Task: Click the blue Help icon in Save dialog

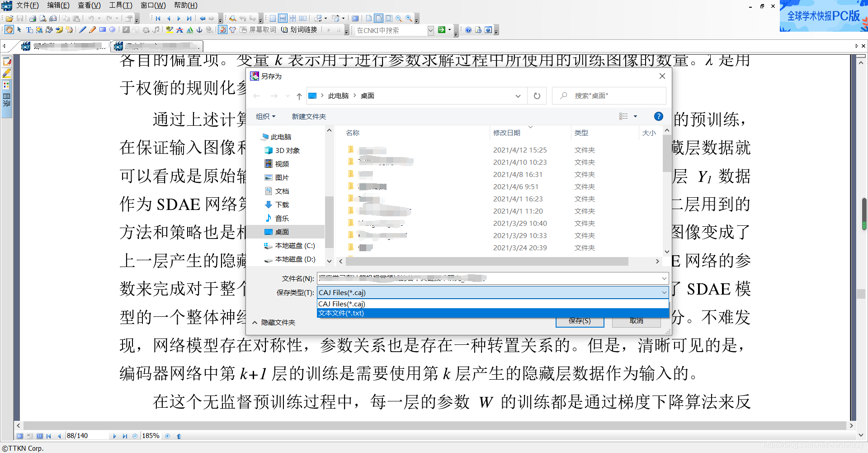Action: [659, 116]
